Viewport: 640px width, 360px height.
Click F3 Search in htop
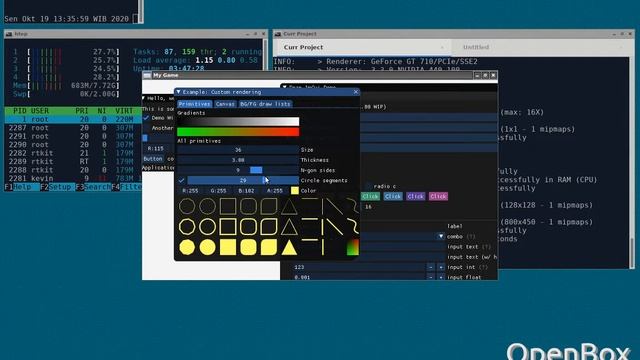click(x=93, y=187)
